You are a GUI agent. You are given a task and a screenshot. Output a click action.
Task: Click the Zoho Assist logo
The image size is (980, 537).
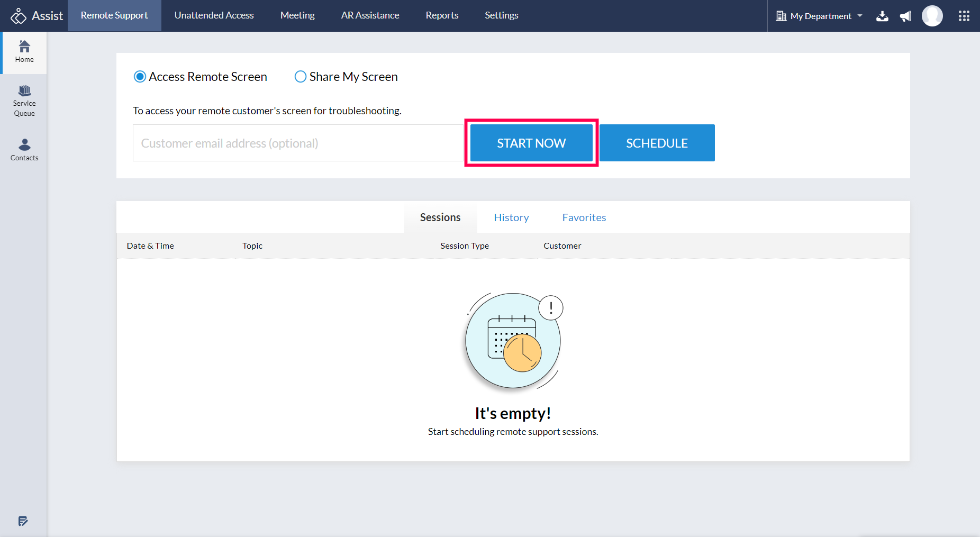[35, 15]
